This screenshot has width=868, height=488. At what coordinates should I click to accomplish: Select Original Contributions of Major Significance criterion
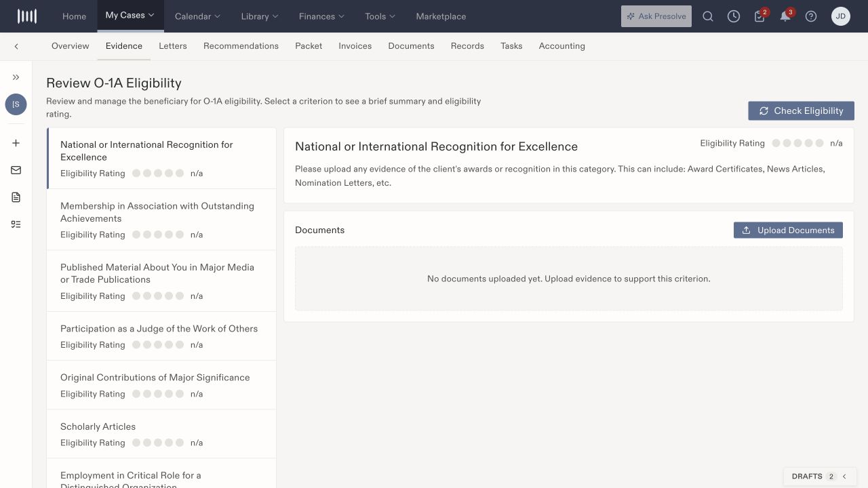161,385
